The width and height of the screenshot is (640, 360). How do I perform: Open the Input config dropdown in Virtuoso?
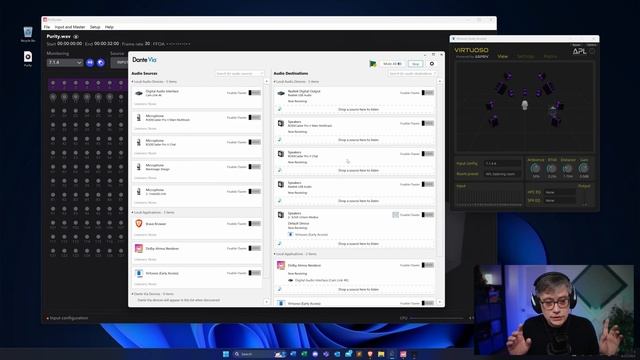click(502, 163)
